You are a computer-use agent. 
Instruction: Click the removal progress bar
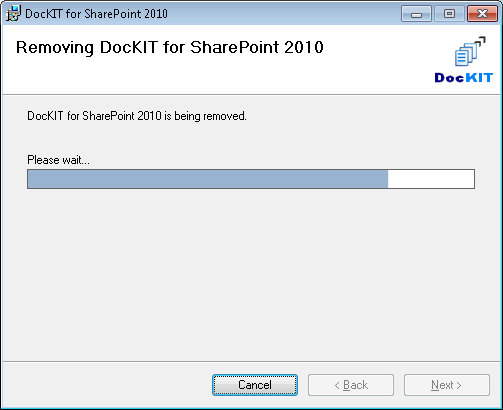pos(251,179)
